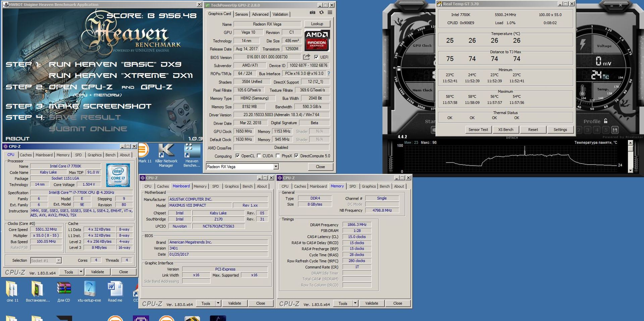The image size is (644, 321).
Task: Open Caches tab in CPU-Z CPU window
Action: pyautogui.click(x=25, y=155)
